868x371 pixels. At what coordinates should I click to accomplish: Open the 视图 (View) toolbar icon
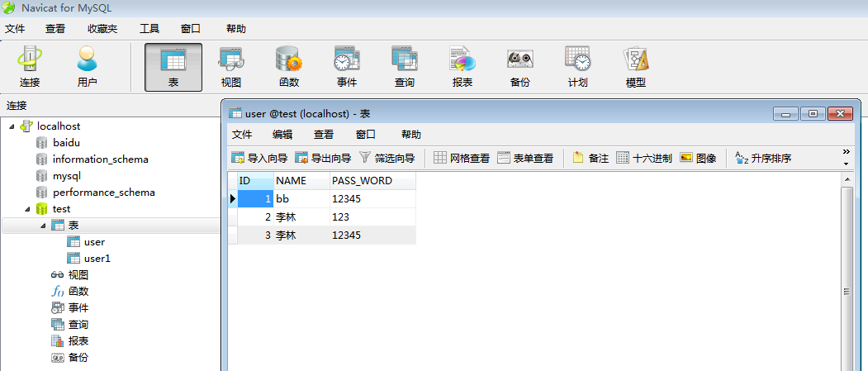231,67
